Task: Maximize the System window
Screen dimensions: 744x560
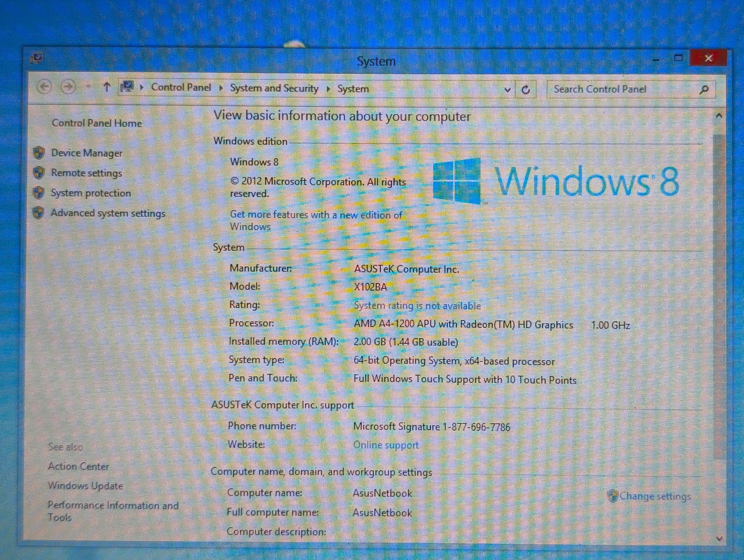Action: (x=678, y=58)
